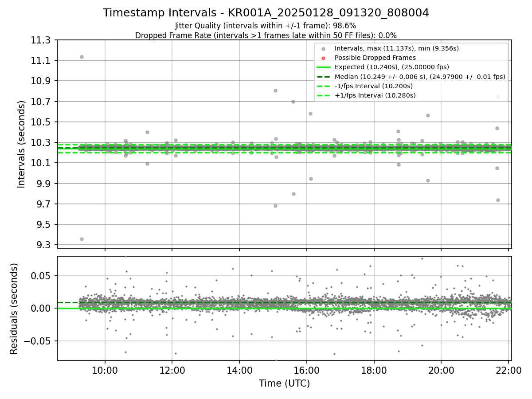Click the '−0.05' residuals tick label

point(36,341)
